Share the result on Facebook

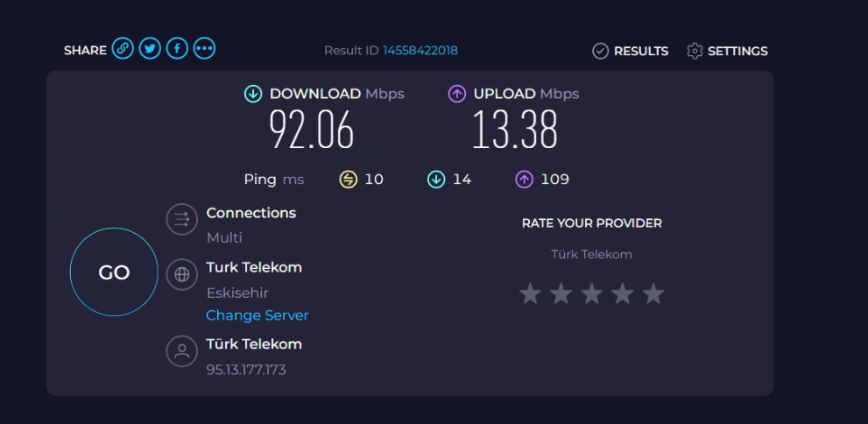pos(177,49)
